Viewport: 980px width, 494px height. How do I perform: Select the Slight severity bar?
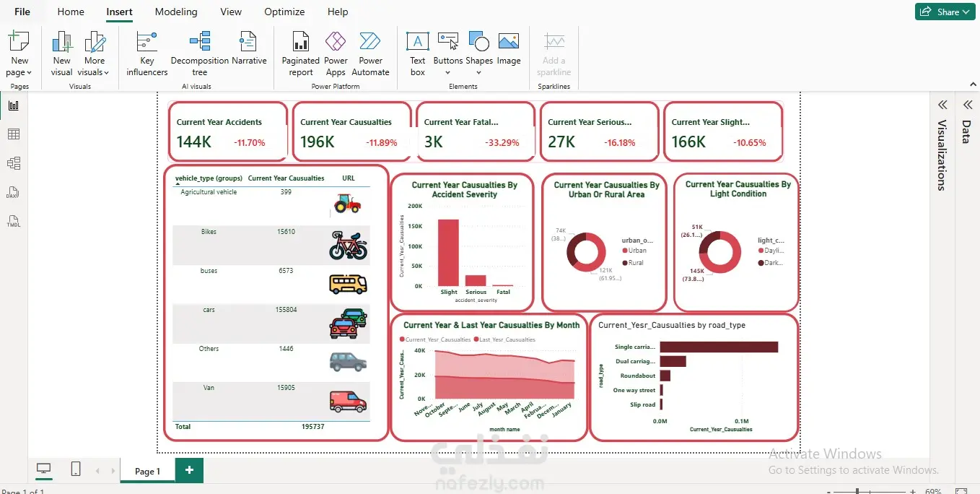[448, 253]
